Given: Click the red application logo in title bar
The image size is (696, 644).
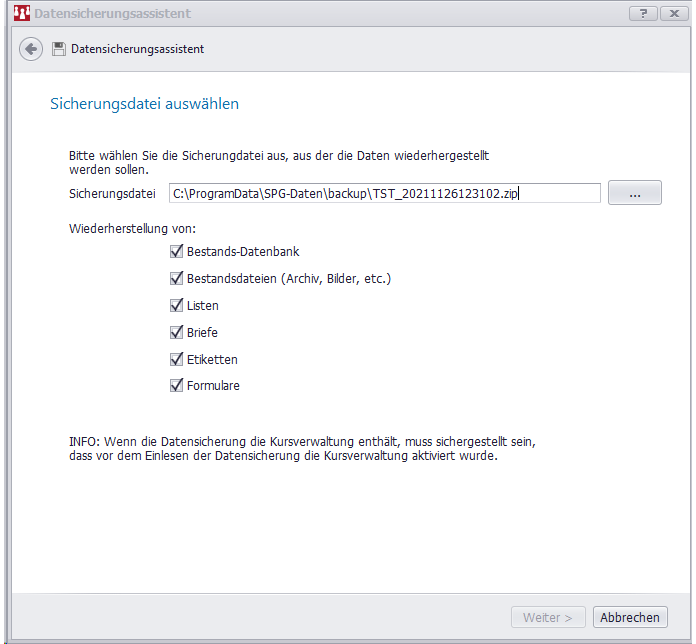Looking at the screenshot, I should (x=19, y=14).
